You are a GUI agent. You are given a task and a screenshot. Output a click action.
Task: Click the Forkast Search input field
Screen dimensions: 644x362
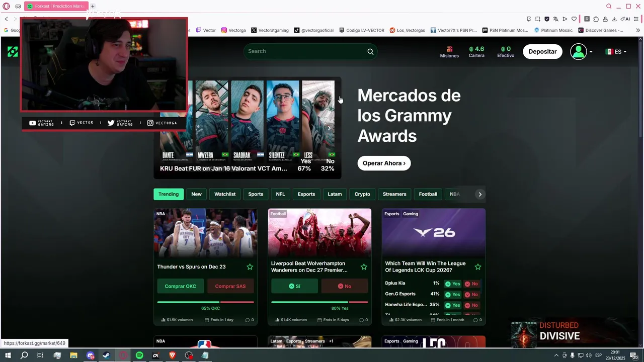[x=310, y=51]
